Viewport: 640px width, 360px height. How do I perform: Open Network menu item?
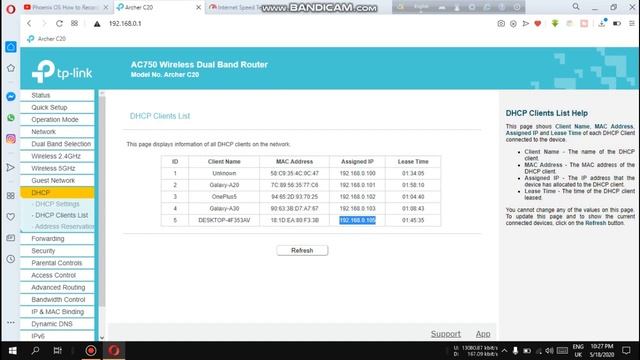pyautogui.click(x=57, y=132)
